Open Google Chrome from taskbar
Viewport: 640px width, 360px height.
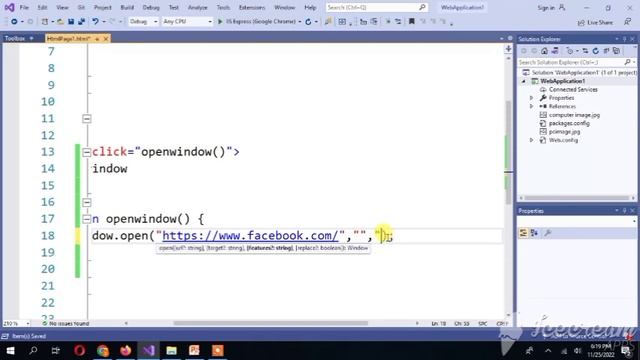(x=103, y=351)
